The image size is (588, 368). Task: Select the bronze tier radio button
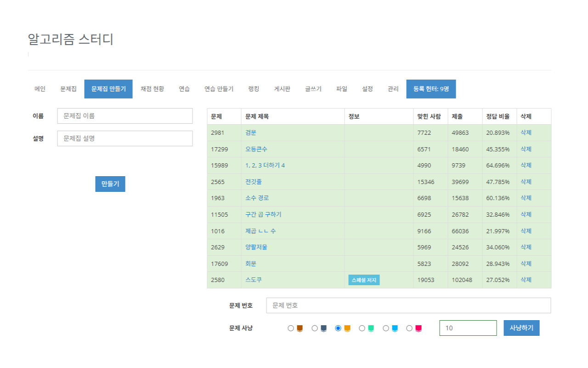pyautogui.click(x=291, y=328)
